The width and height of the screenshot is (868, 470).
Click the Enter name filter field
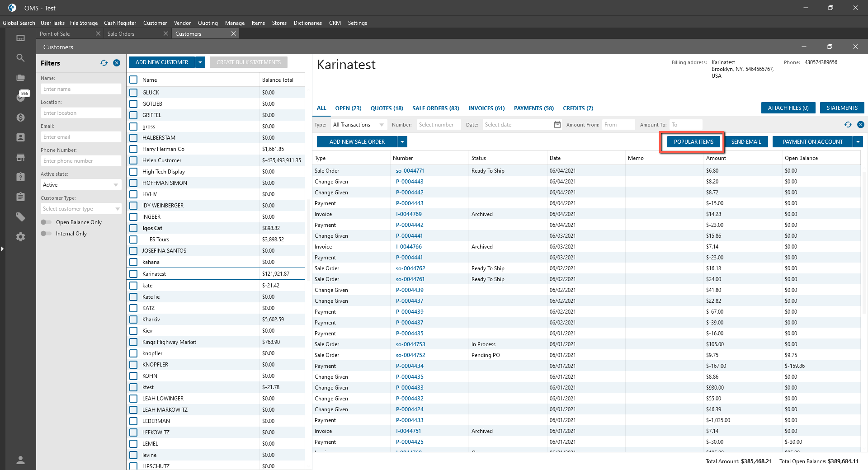[x=81, y=89]
